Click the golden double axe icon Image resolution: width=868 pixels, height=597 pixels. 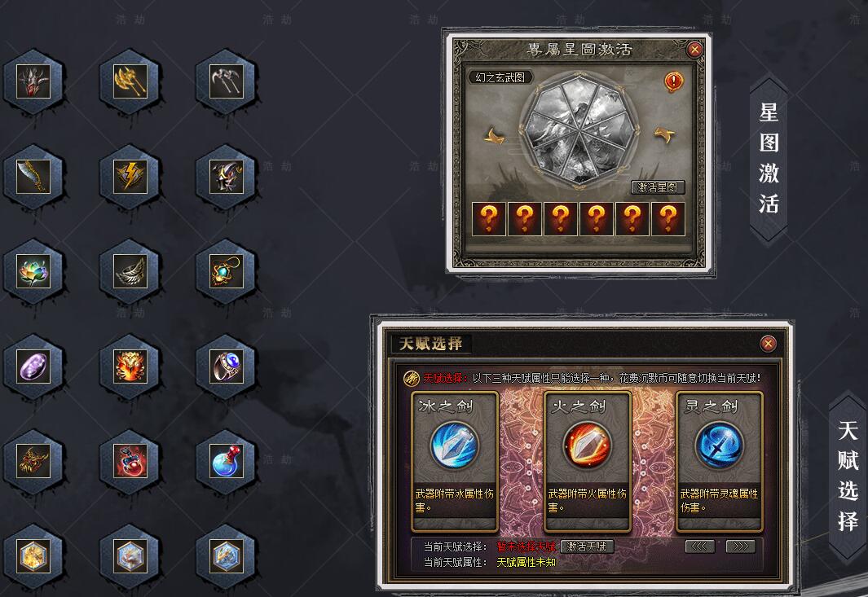pyautogui.click(x=130, y=81)
